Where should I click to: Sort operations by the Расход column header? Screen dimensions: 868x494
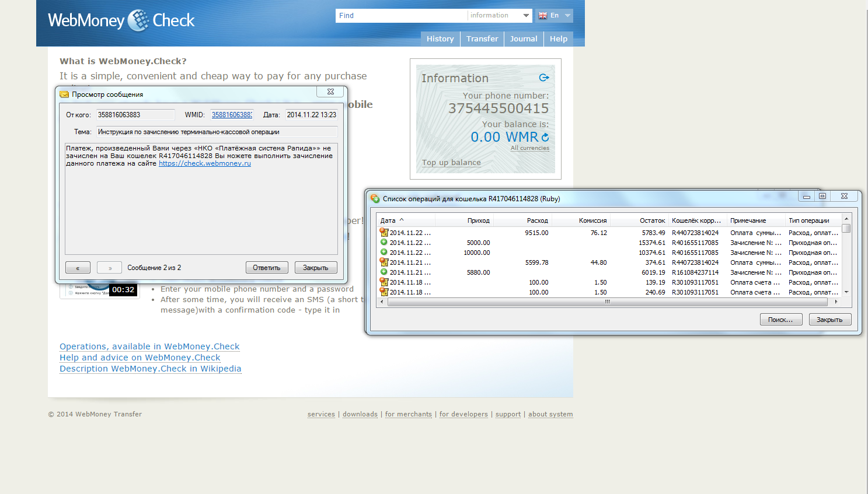pyautogui.click(x=522, y=220)
